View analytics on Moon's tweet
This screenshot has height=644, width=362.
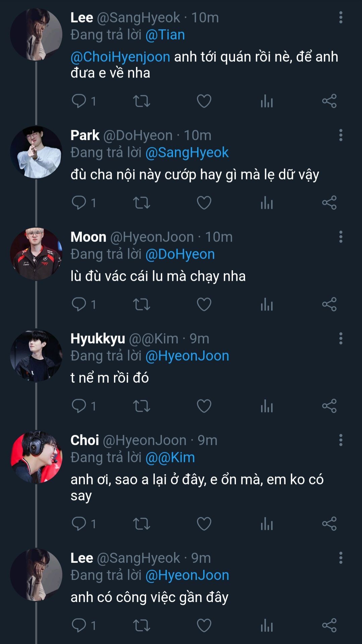pyautogui.click(x=267, y=304)
